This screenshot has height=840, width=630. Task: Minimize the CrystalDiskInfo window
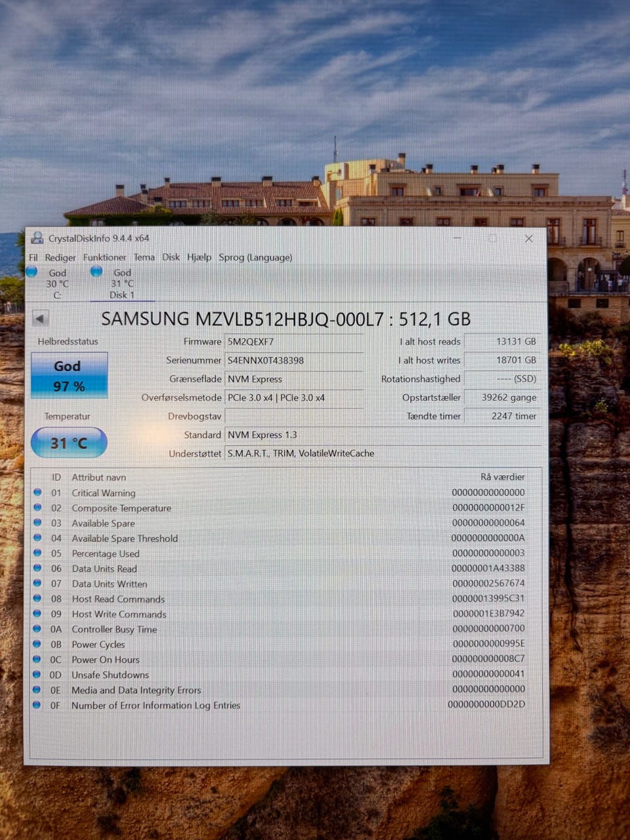(x=457, y=238)
